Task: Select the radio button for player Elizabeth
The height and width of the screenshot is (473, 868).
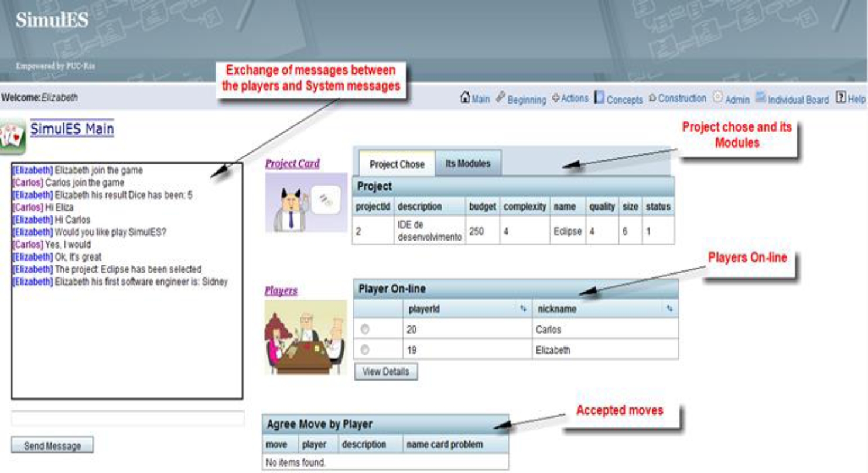Action: 365,349
